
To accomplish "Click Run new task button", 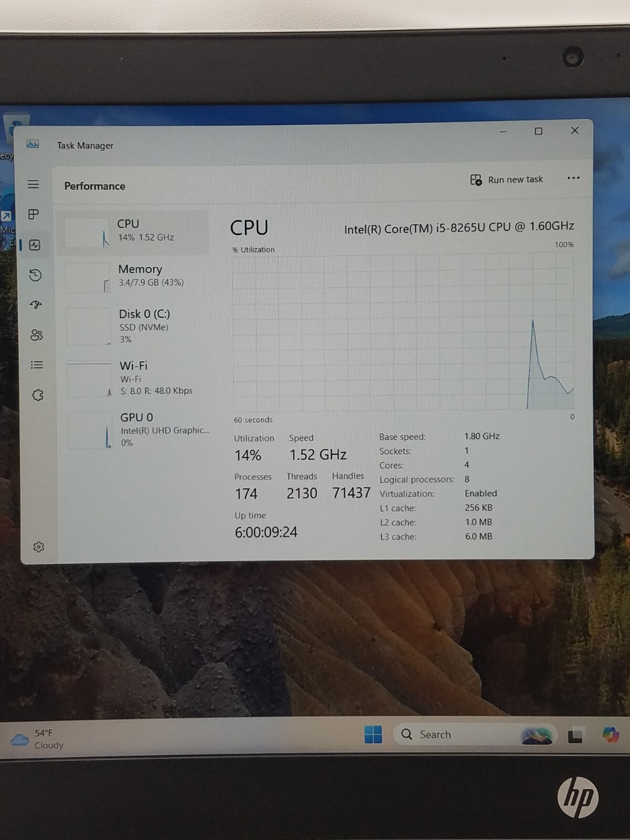I will [x=507, y=180].
